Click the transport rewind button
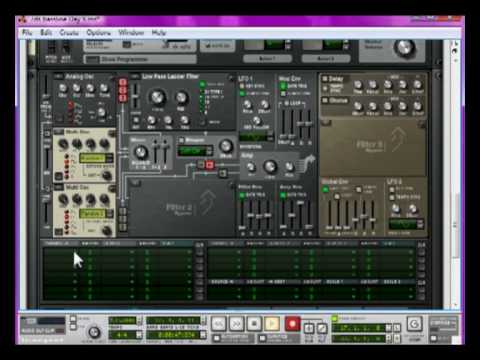 click(219, 323)
